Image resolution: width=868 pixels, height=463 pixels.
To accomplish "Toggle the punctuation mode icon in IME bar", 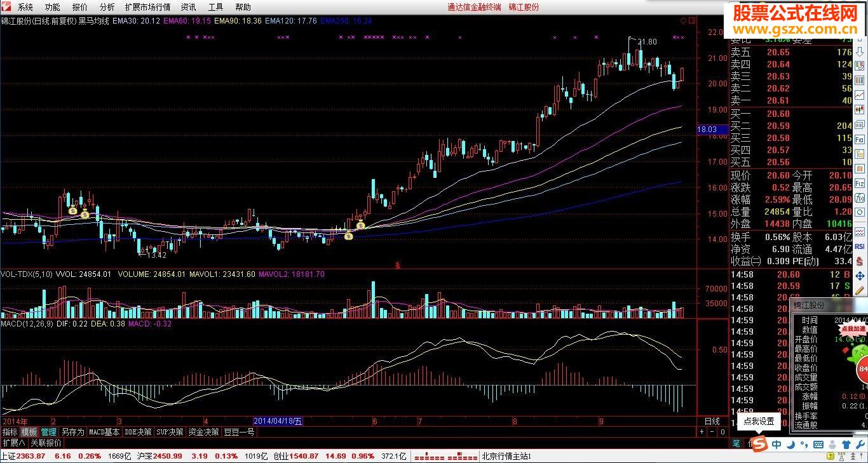I will point(804,444).
